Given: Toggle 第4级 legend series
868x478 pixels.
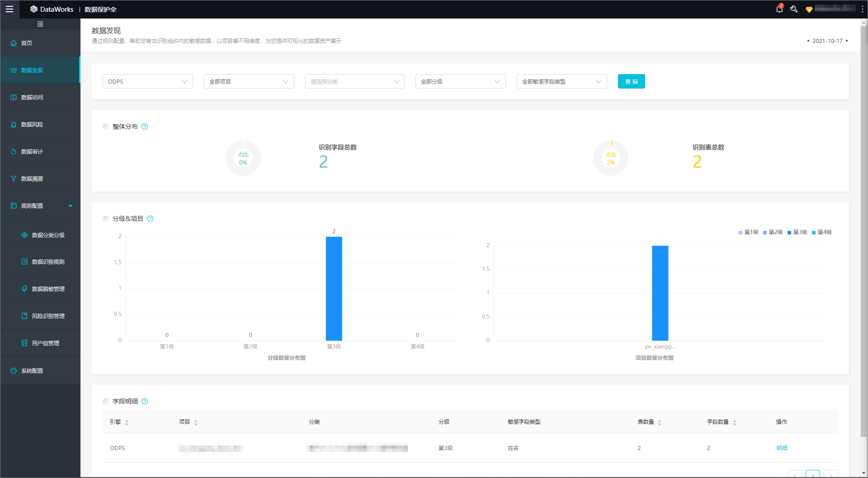Looking at the screenshot, I should coord(821,232).
